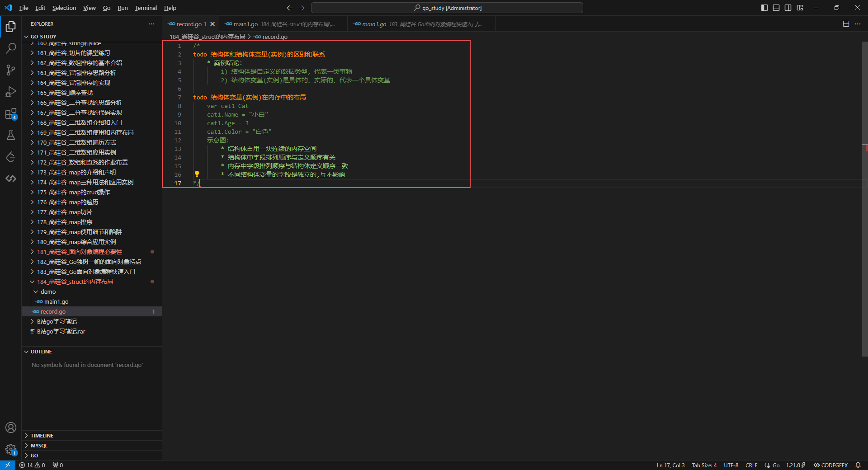Change the UTF-8 file encoding
Viewport: 868px width, 470px height.
click(731, 465)
